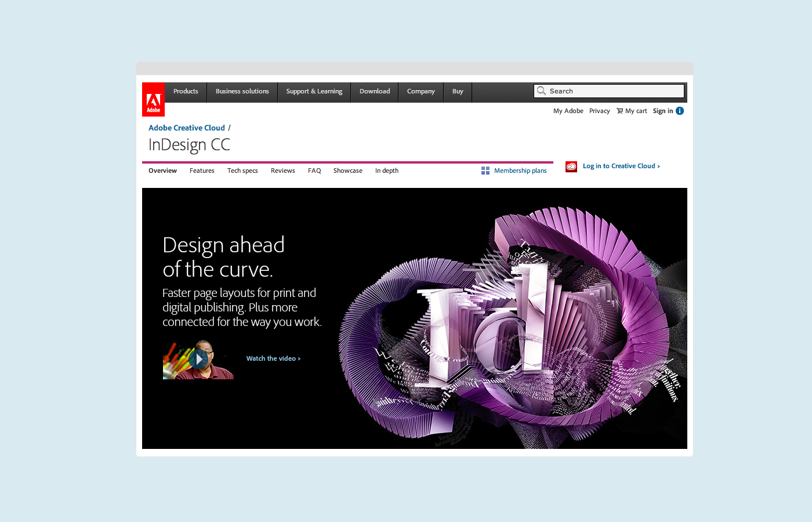Open the Membership plans link
Screen dimensions: 812x522
coord(520,171)
